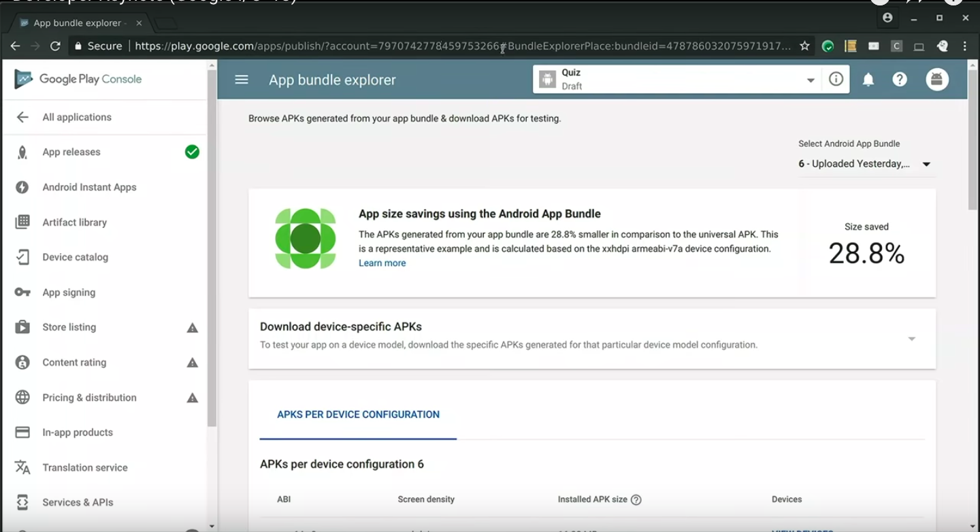Bookmark page with the star icon
The width and height of the screenshot is (980, 532).
pyautogui.click(x=804, y=46)
